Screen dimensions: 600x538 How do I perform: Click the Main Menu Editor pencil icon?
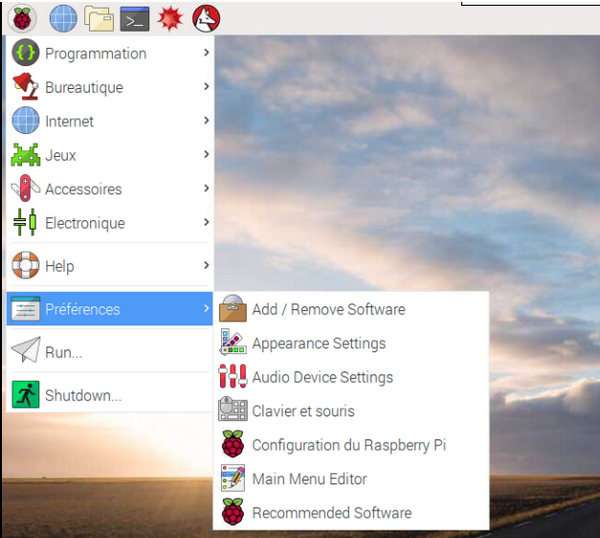(233, 478)
